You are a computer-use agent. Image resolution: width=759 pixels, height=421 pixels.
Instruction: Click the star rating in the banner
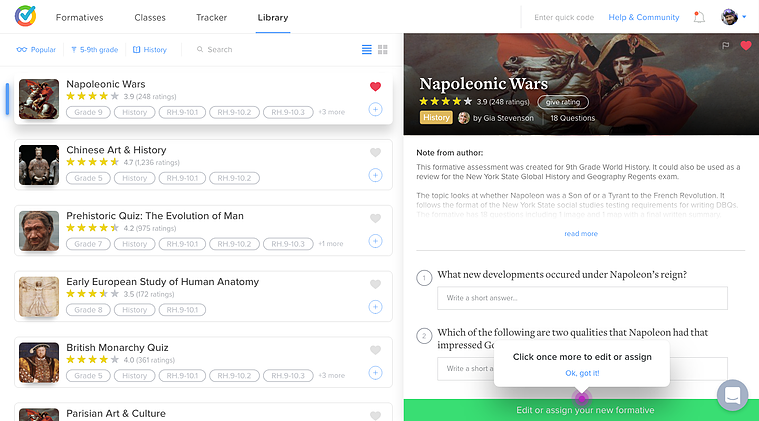pos(445,102)
